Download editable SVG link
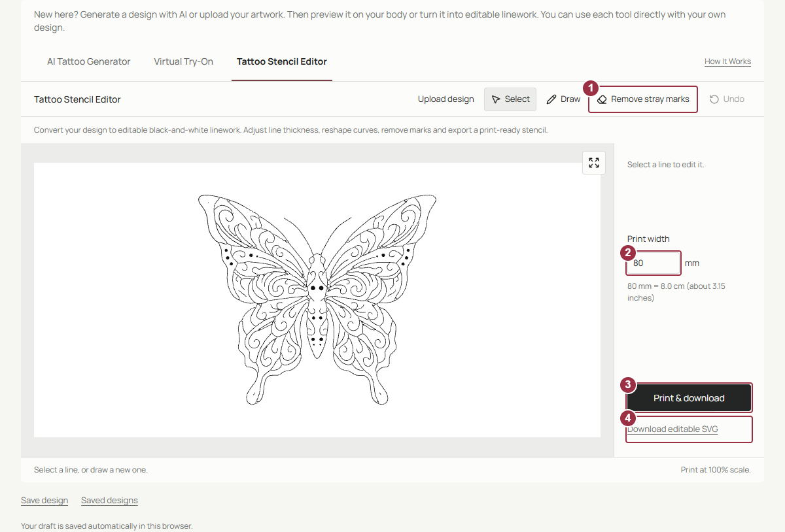The image size is (785, 532). click(x=672, y=429)
